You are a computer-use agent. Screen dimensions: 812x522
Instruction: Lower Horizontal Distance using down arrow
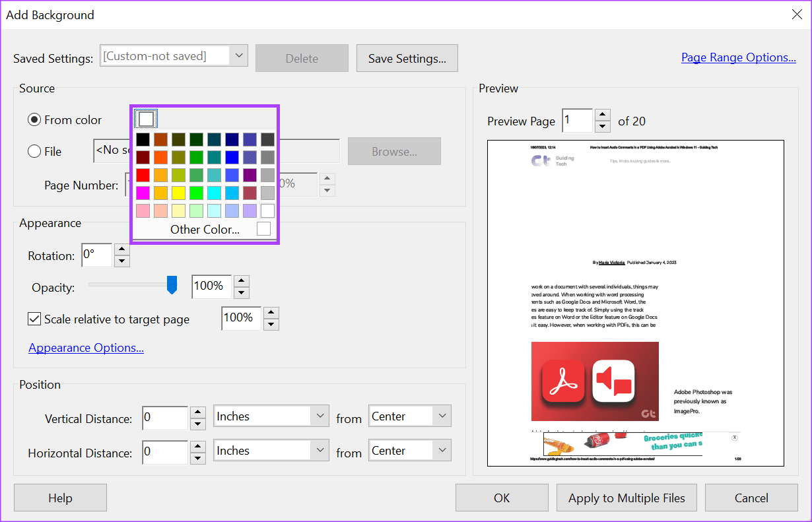pos(197,459)
